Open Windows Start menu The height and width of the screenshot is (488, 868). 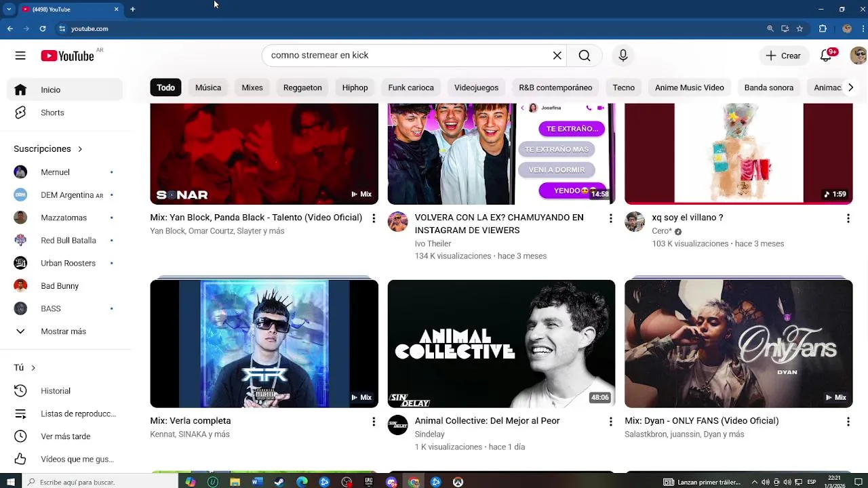(x=10, y=482)
